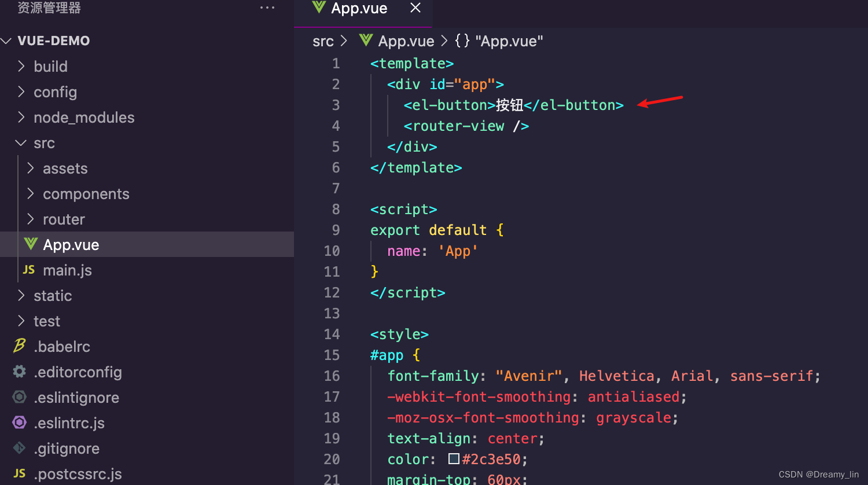The image size is (868, 485).
Task: Click the 资源管理器 explorer panel title
Action: [x=49, y=8]
